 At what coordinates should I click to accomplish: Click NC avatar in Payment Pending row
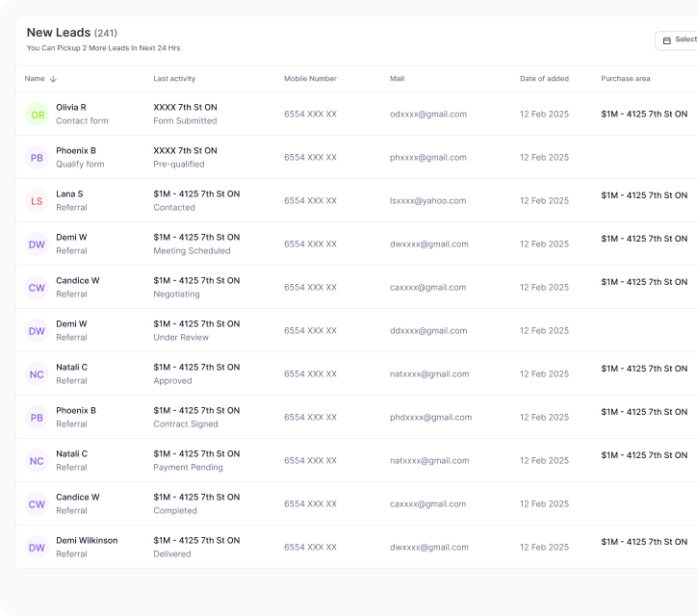click(x=37, y=461)
